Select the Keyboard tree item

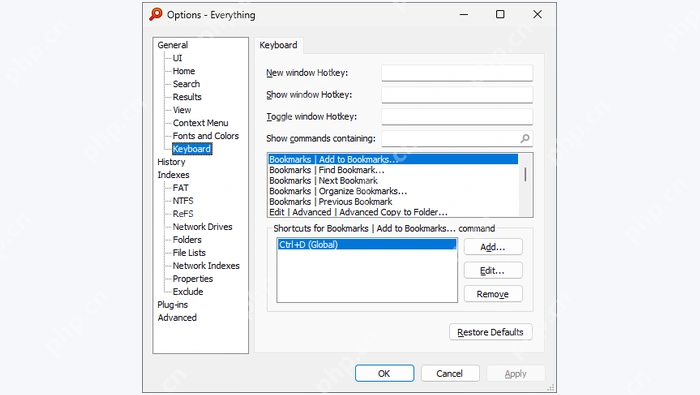(x=192, y=149)
